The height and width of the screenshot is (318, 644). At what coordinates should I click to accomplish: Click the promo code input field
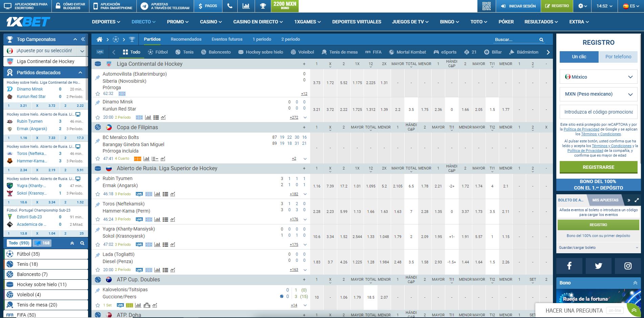click(x=598, y=112)
